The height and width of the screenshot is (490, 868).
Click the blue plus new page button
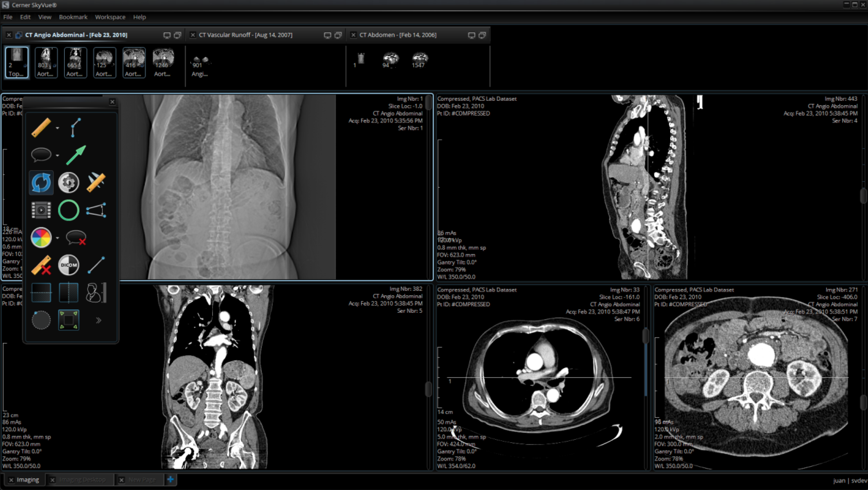(171, 479)
